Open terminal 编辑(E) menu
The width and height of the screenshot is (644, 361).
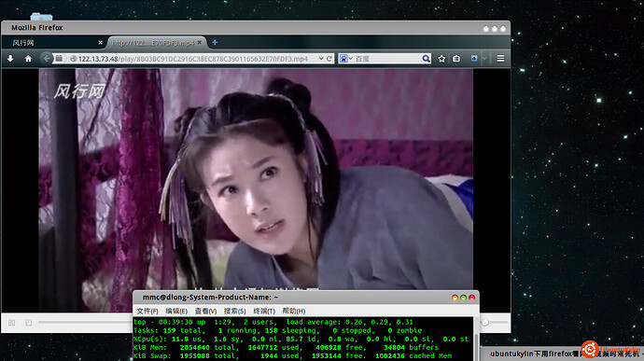tap(176, 311)
